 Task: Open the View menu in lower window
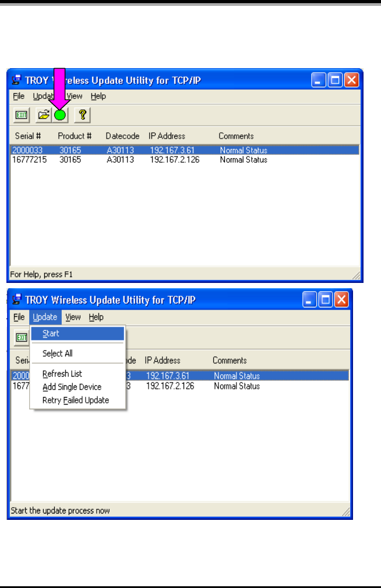point(73,317)
